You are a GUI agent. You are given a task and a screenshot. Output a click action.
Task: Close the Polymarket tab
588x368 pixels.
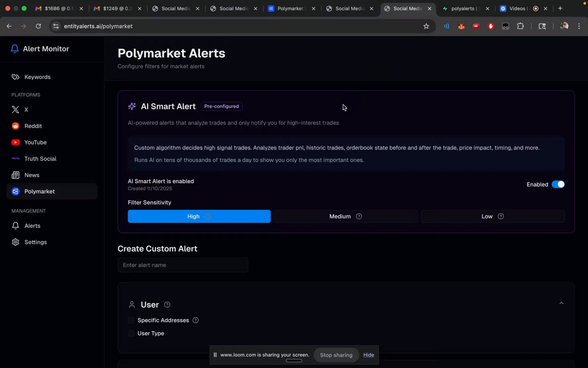313,8
